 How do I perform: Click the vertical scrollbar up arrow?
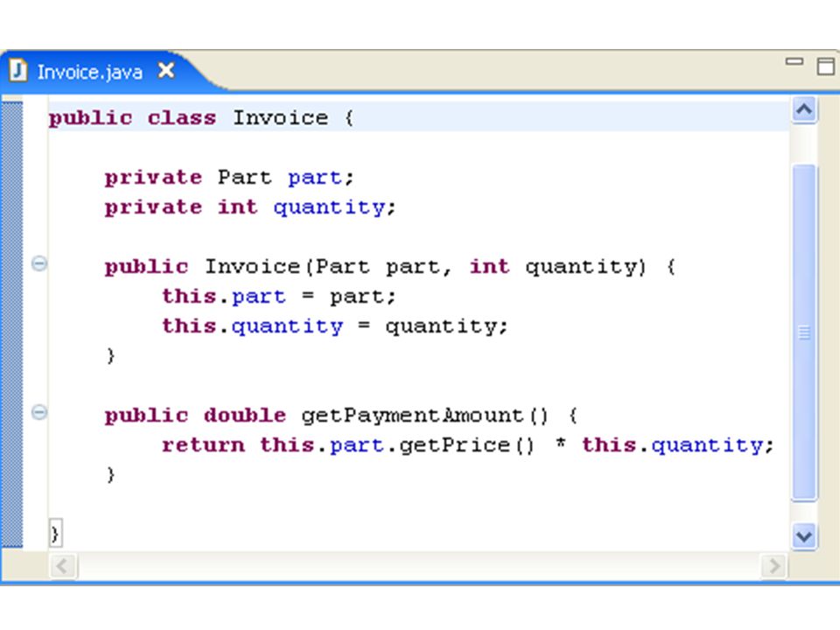click(804, 110)
